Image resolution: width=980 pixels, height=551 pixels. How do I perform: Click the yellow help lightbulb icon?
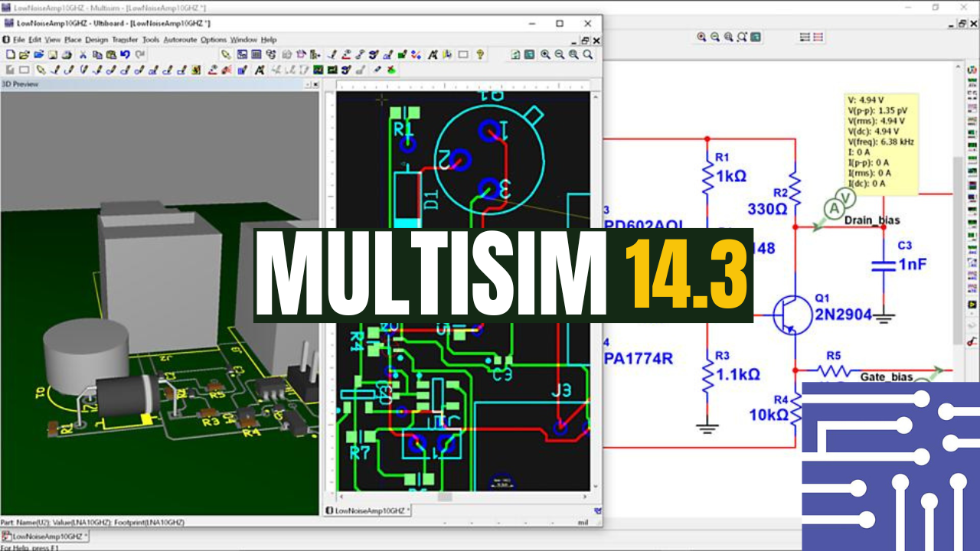[480, 55]
